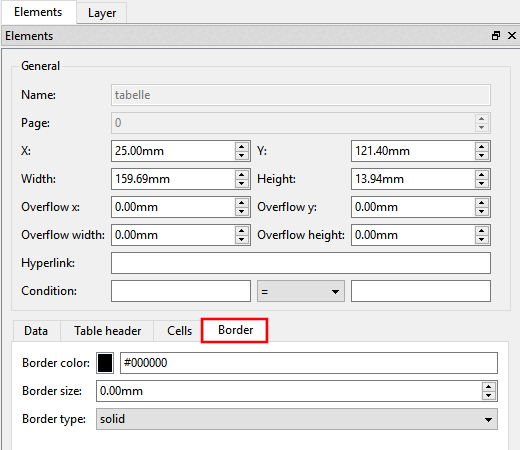Decrease Overflow width value
Screen dimensions: 520x450
242,240
